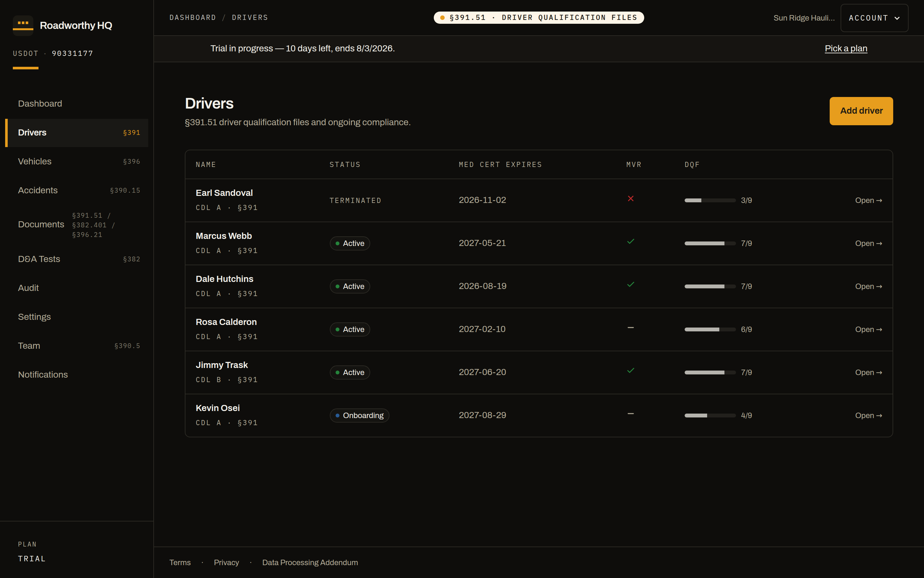This screenshot has width=924, height=578.
Task: Open the Audit sidebar item
Action: (x=77, y=288)
